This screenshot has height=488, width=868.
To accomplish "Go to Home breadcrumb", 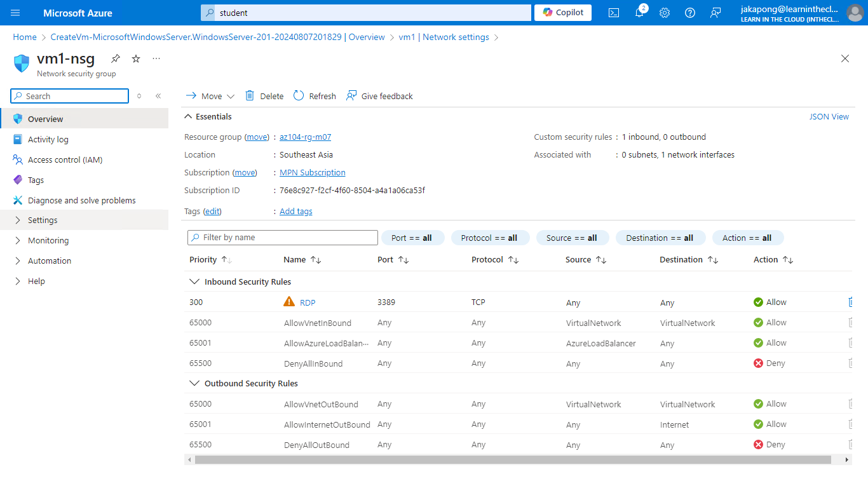I will click(25, 37).
